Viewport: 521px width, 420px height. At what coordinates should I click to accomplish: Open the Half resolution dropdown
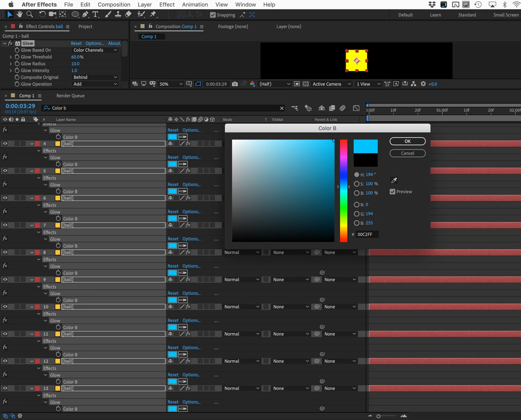coord(275,84)
